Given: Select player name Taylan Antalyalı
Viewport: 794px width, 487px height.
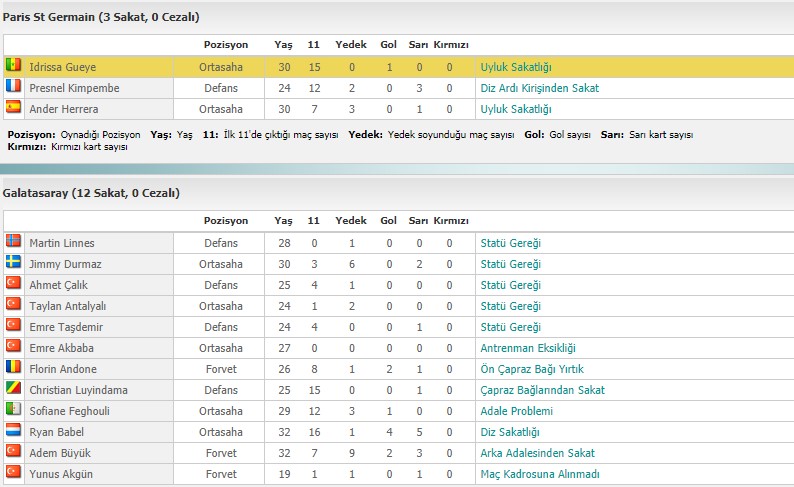Looking at the screenshot, I should [67, 306].
